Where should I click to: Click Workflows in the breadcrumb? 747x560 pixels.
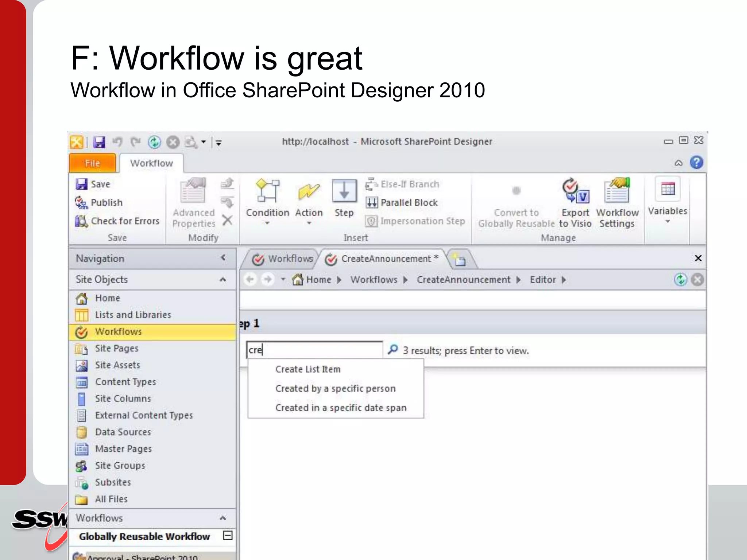374,280
